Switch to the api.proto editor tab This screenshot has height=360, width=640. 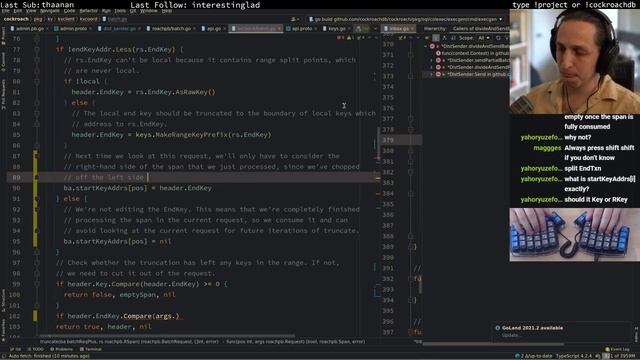point(302,29)
